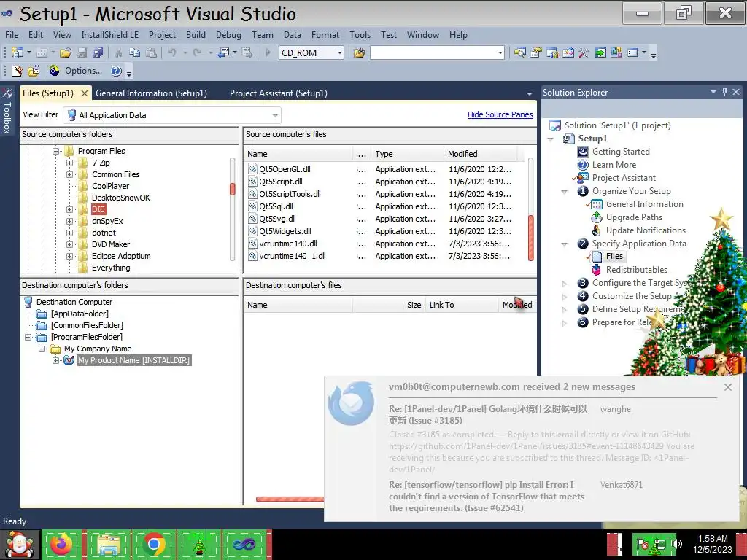Close the Files (Setup1) tab

coord(85,93)
